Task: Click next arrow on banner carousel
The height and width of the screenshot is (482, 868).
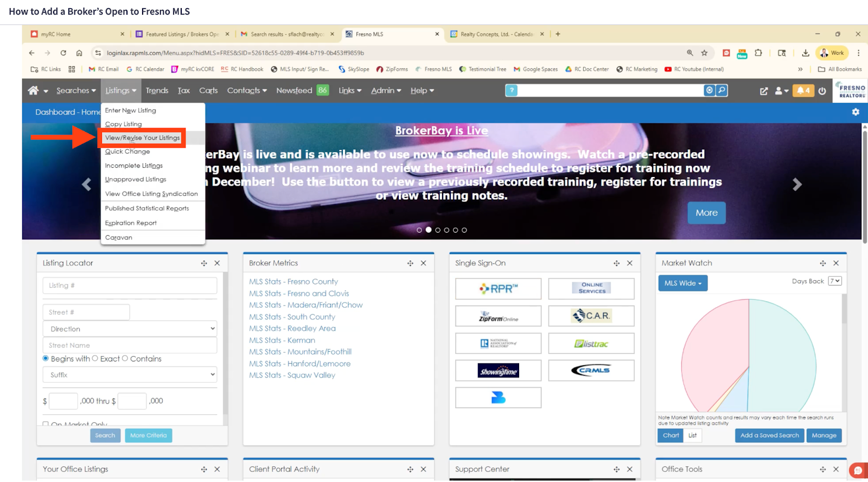Action: pos(796,185)
